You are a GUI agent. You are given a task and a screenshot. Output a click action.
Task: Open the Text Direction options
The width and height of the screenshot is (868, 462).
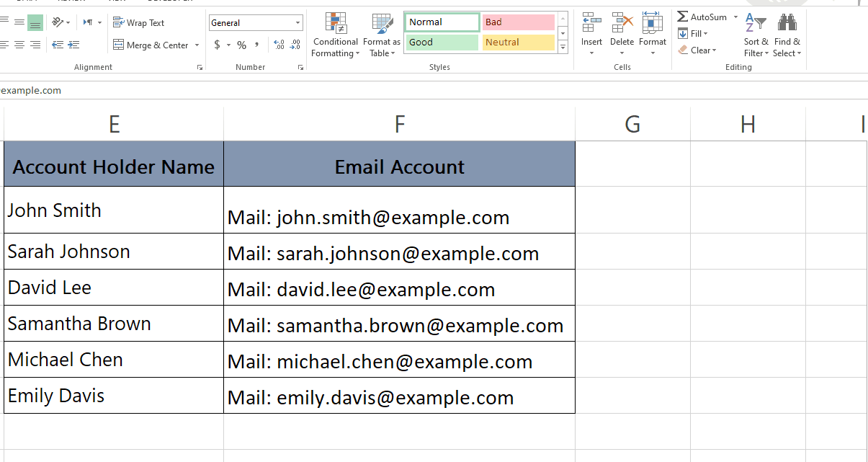pos(91,22)
